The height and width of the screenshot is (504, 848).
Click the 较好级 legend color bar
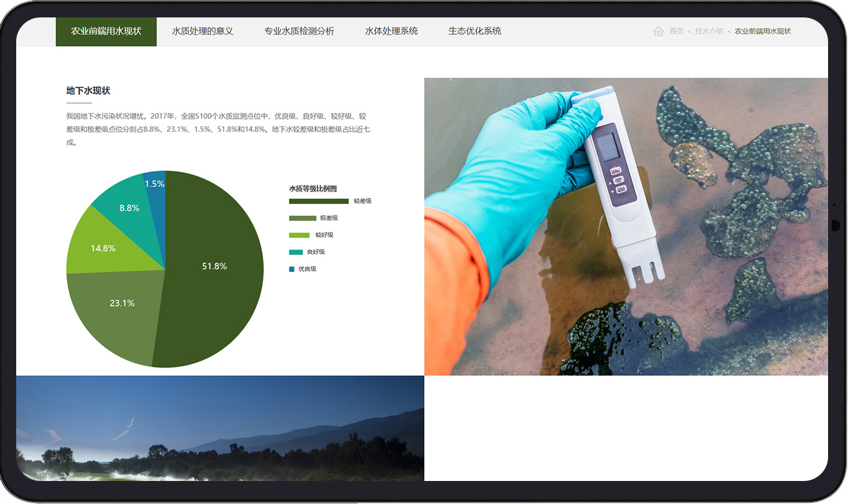[299, 235]
